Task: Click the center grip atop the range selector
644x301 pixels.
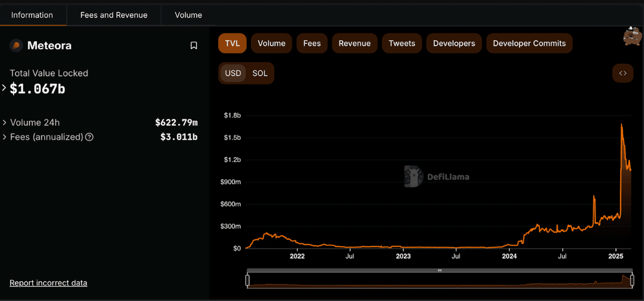Action: pyautogui.click(x=440, y=270)
